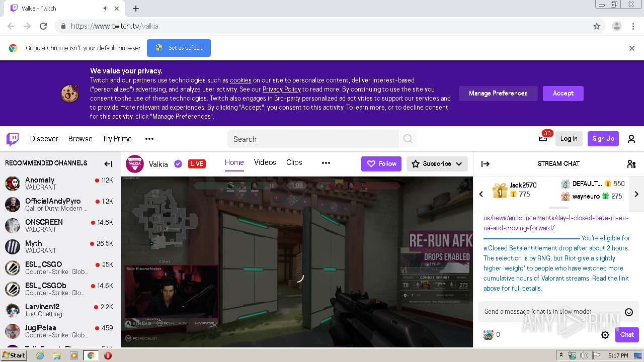Click the Log In button
Screen dimensions: 644x362
click(569, 139)
